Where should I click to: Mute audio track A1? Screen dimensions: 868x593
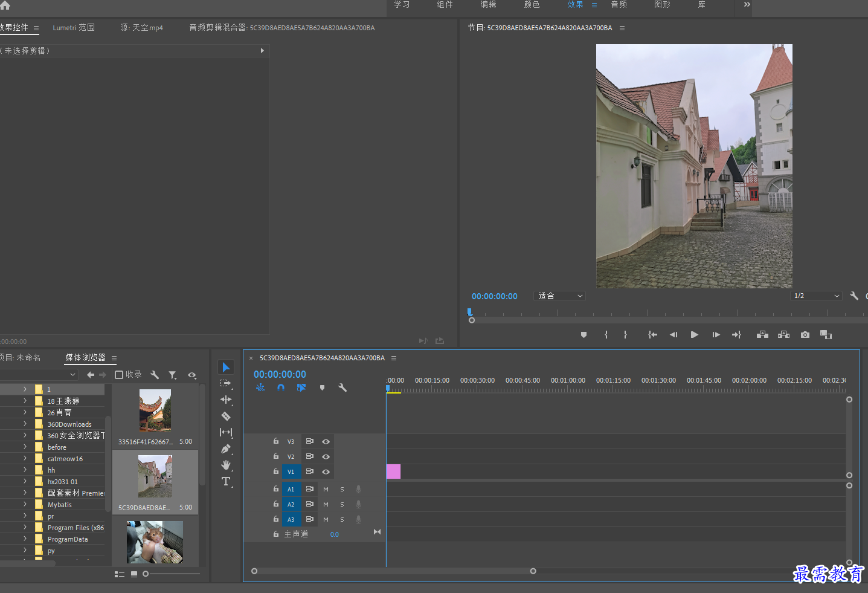pos(326,489)
